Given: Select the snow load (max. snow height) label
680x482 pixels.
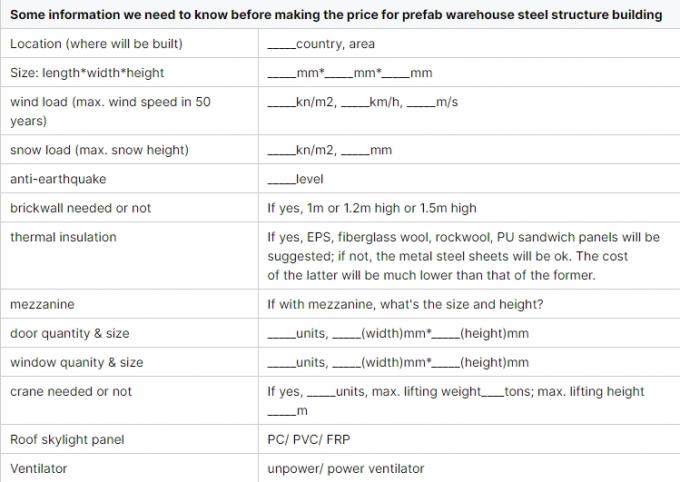Looking at the screenshot, I should (99, 150).
